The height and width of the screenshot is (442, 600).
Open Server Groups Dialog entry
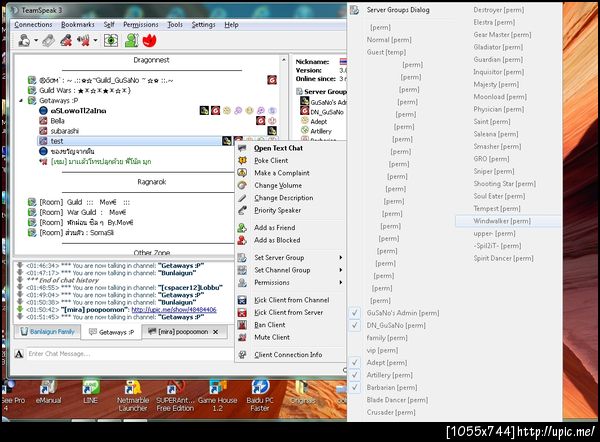(398, 10)
